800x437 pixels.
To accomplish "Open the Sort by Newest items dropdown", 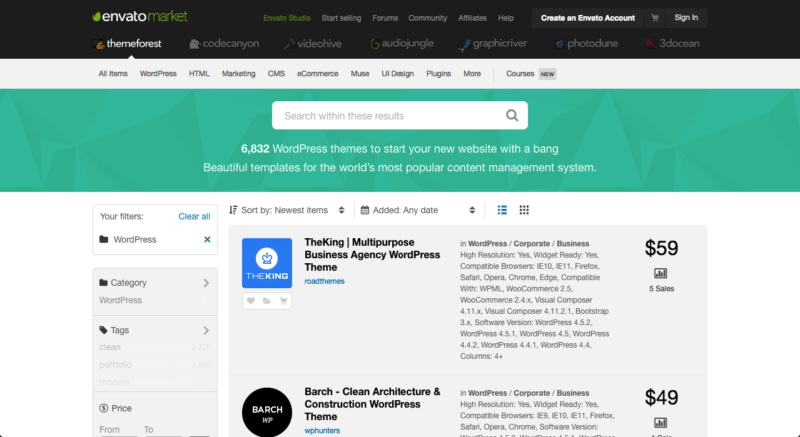I will pos(287,210).
